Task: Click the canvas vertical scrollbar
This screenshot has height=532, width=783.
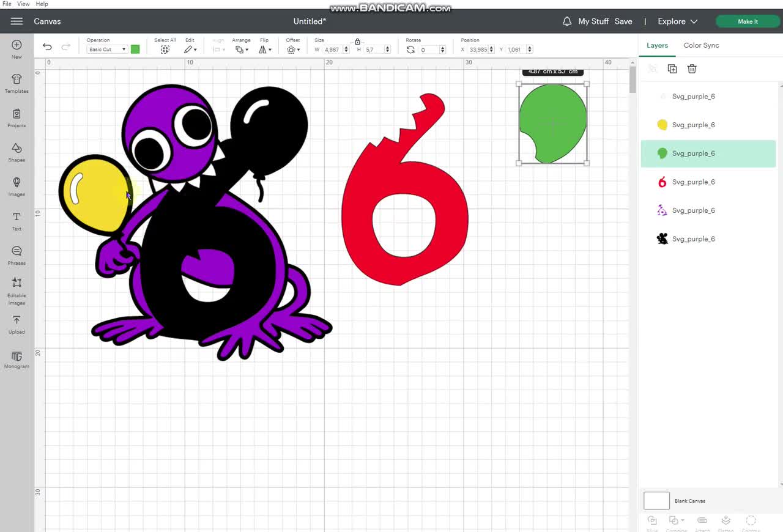Action: (633, 79)
